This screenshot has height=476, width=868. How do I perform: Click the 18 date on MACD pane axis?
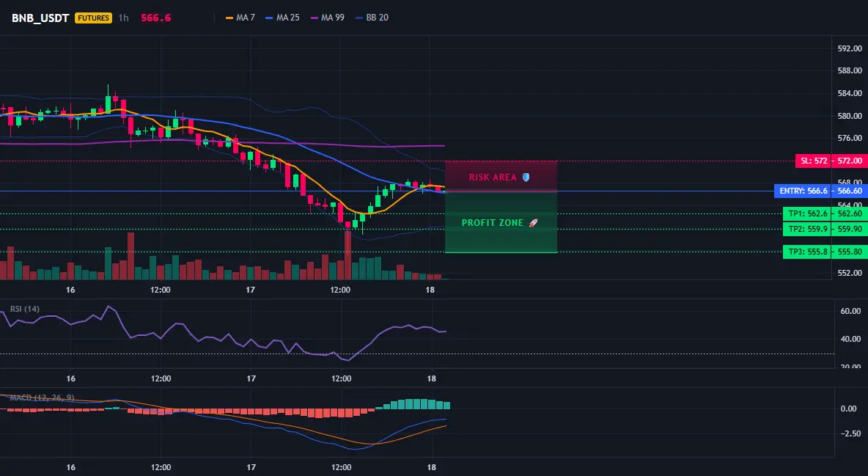432,467
